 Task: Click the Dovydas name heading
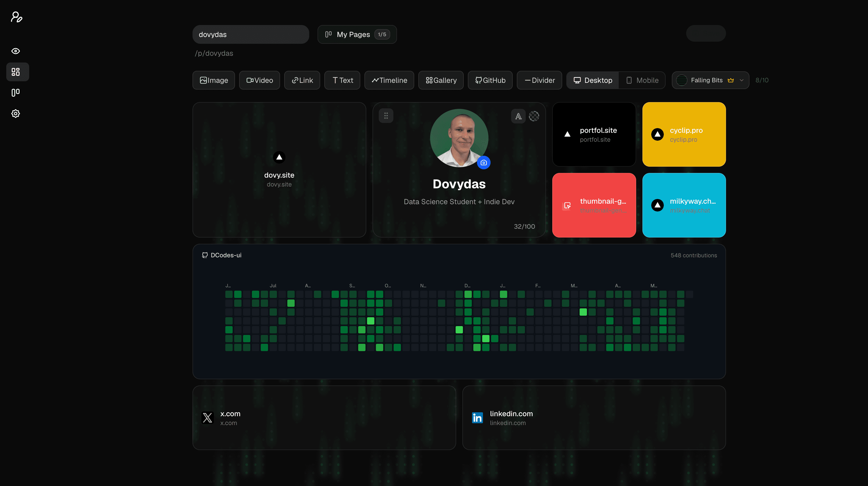click(459, 184)
